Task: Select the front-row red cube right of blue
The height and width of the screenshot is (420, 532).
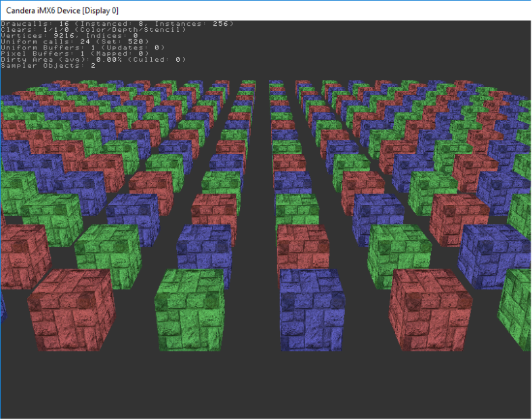Action: click(x=430, y=310)
